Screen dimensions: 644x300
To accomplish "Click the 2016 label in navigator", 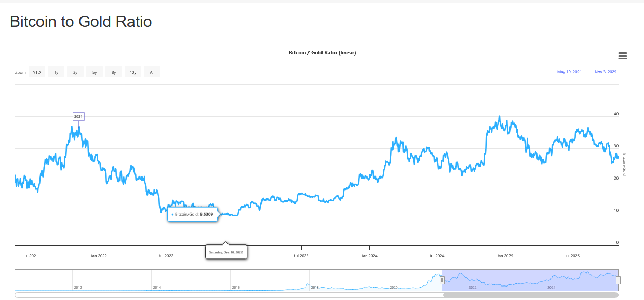I will click(236, 287).
